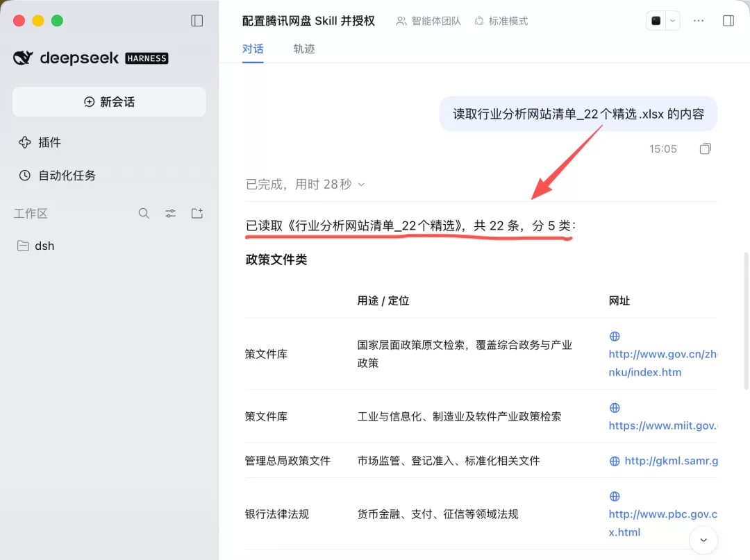Click 标准模式 standard mode label
Viewport: 750px width, 560px height.
(x=501, y=21)
